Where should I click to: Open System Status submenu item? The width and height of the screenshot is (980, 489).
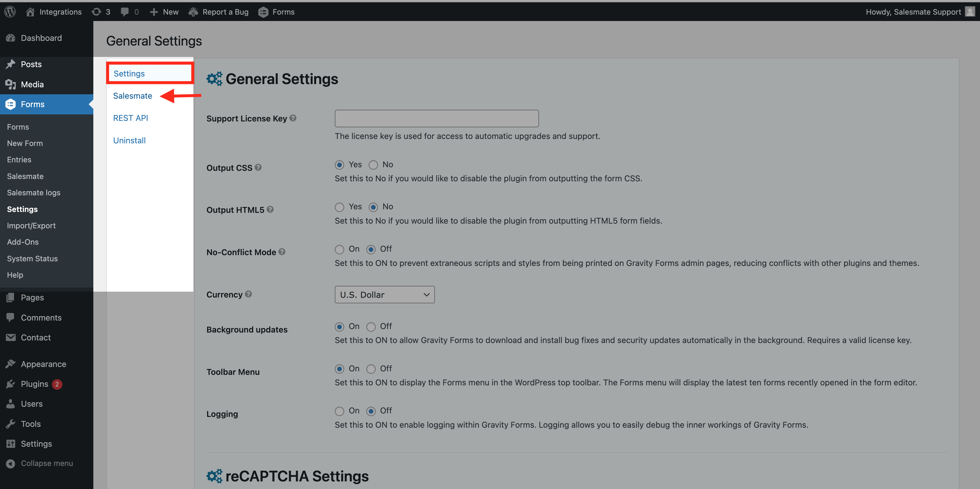[32, 259]
